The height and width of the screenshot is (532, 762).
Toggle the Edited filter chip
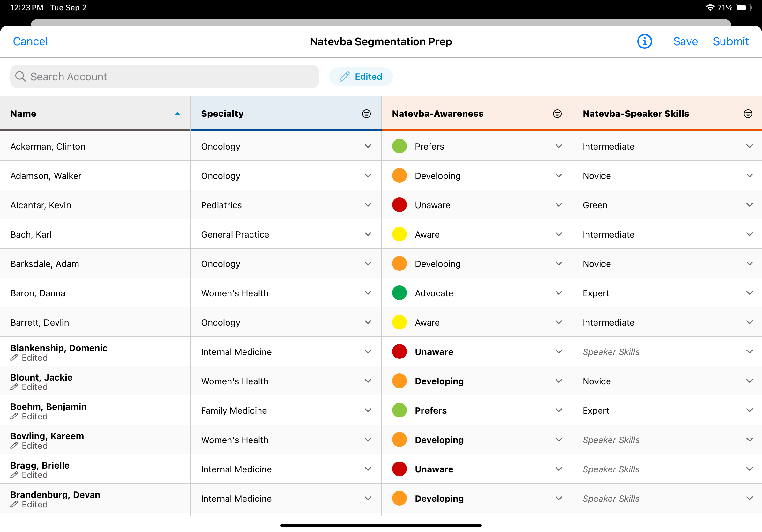click(x=361, y=77)
